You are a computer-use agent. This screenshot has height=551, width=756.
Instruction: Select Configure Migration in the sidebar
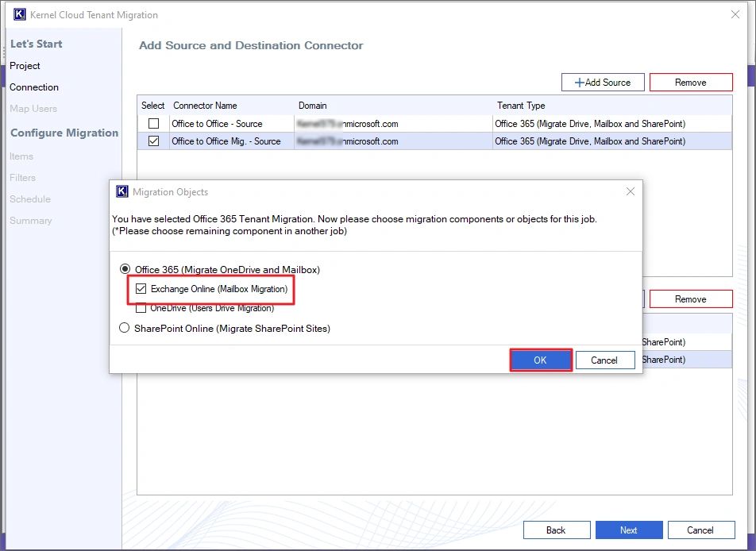point(64,133)
